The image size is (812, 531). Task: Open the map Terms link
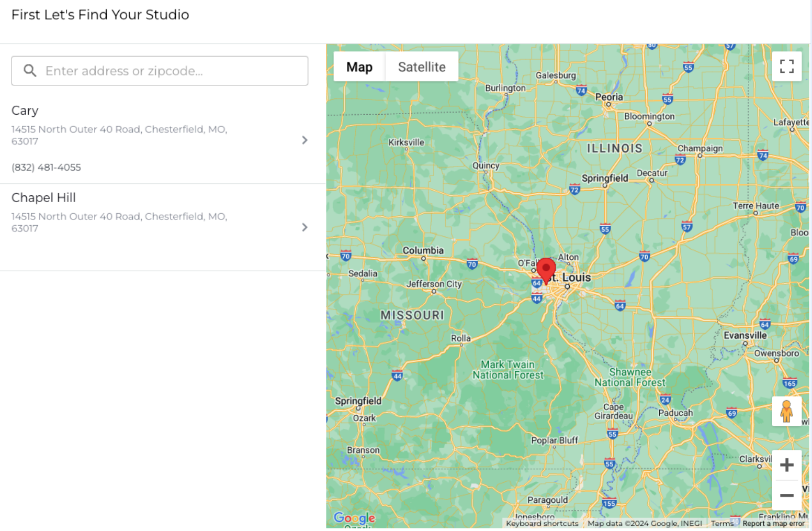[x=722, y=524]
